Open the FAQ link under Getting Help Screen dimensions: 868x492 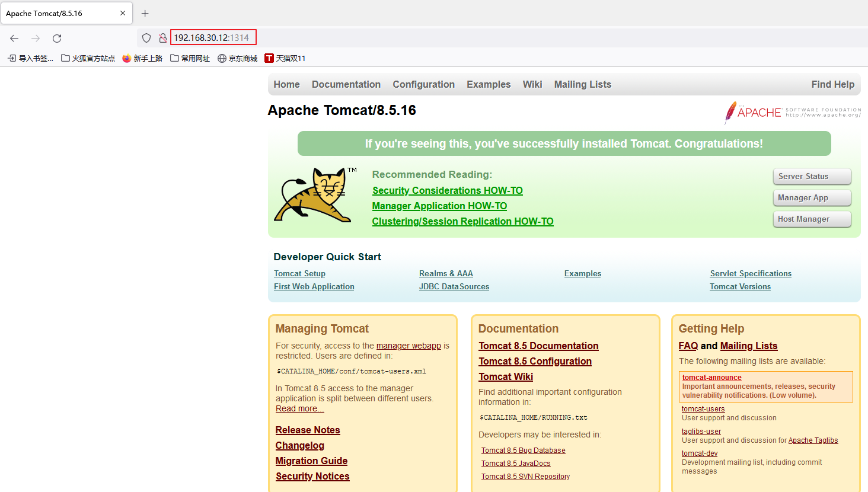688,346
